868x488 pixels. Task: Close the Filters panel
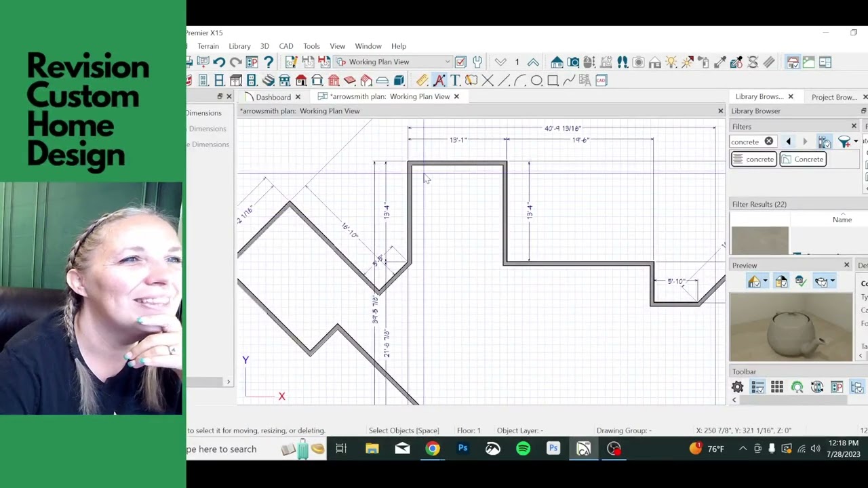(854, 126)
